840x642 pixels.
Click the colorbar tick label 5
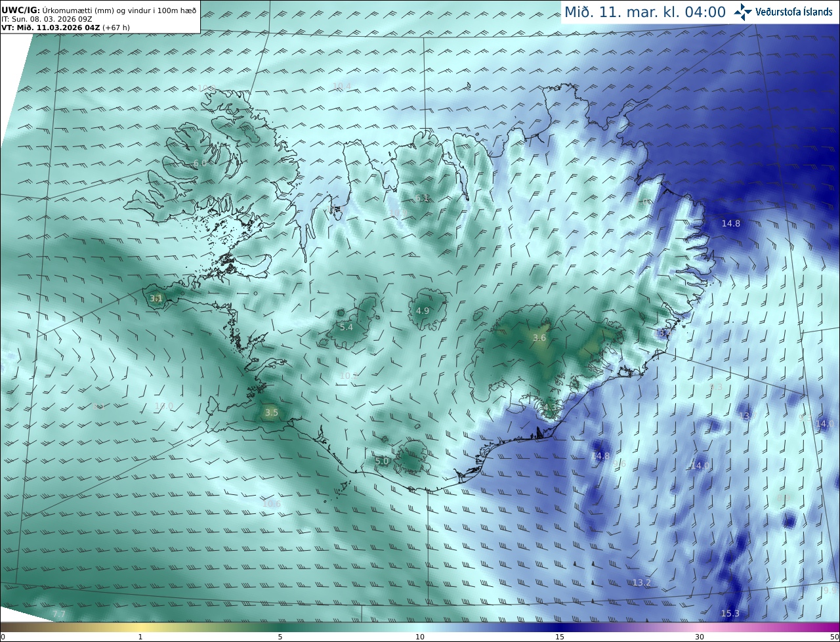click(x=280, y=637)
